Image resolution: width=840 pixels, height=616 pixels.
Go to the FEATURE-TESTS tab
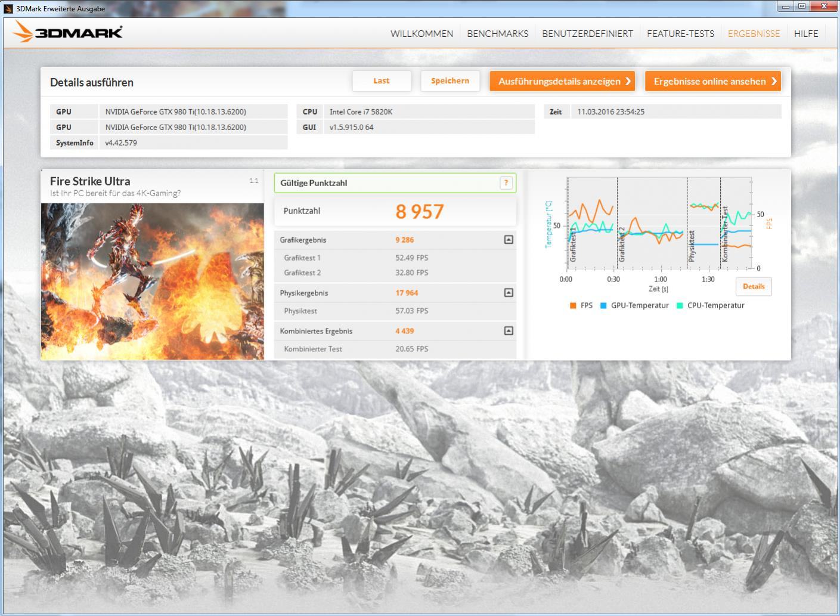click(680, 33)
